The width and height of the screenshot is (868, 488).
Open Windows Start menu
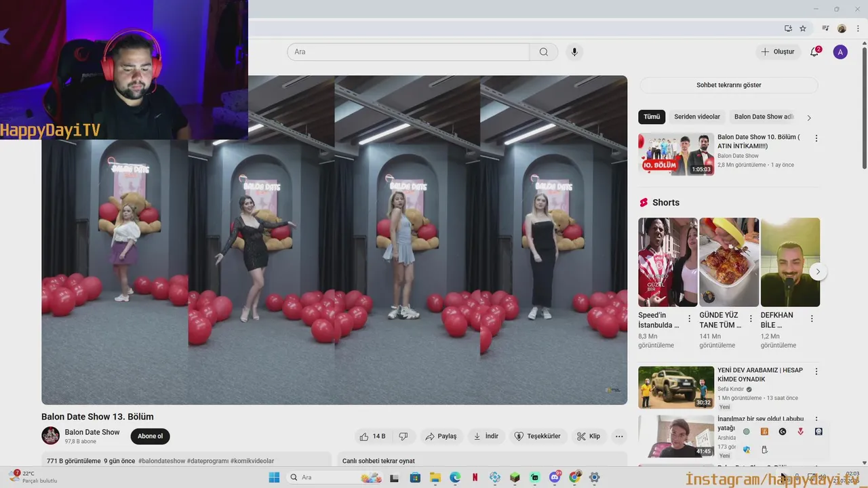(274, 477)
